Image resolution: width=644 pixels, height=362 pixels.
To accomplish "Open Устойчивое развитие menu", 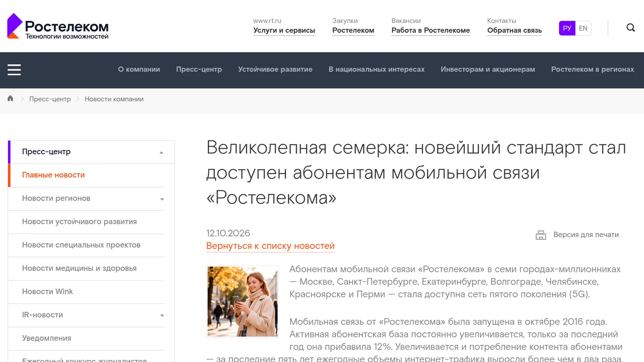I will coord(275,70).
